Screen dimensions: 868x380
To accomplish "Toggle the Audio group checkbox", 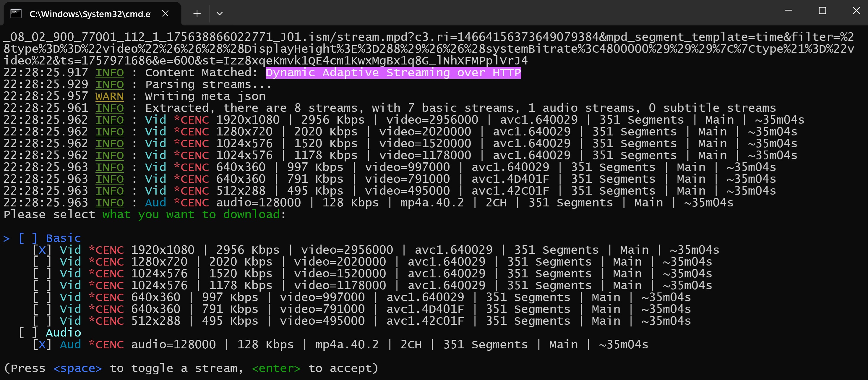I will pos(28,333).
